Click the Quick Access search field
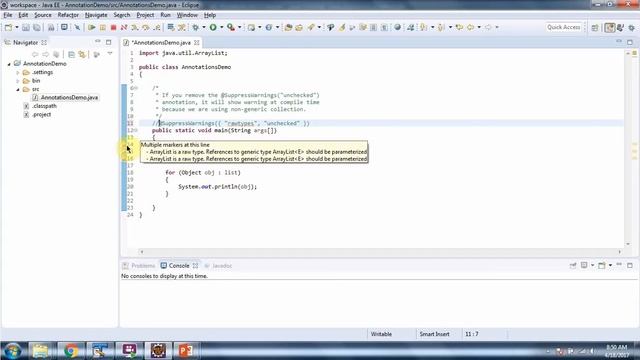This screenshot has width=640, height=360. pyautogui.click(x=564, y=27)
